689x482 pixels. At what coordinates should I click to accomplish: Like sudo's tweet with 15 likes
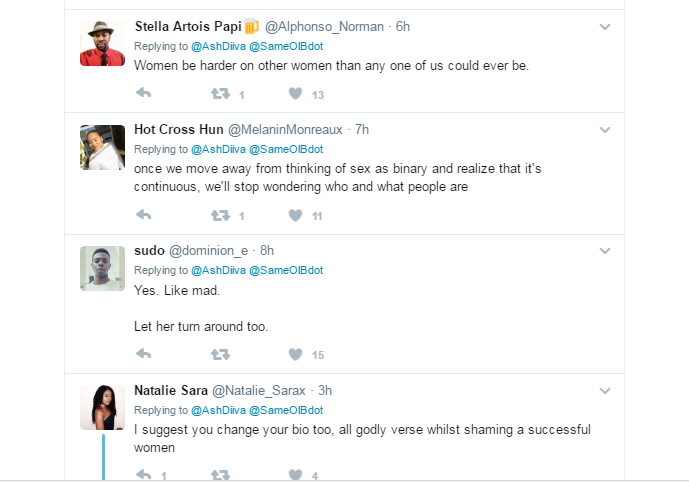click(295, 354)
